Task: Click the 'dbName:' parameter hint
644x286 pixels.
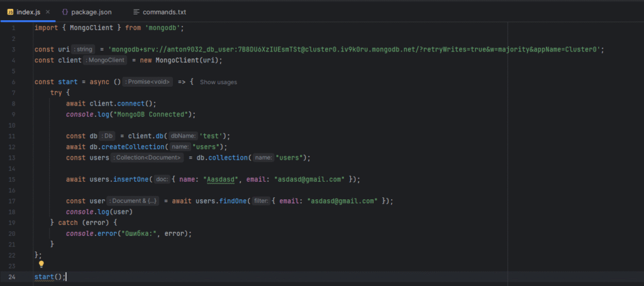Action: tap(183, 136)
